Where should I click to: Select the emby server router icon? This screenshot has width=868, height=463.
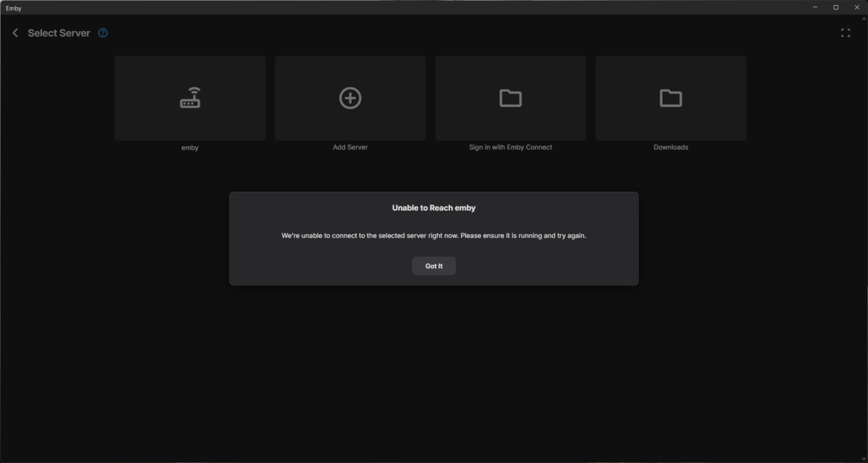190,98
